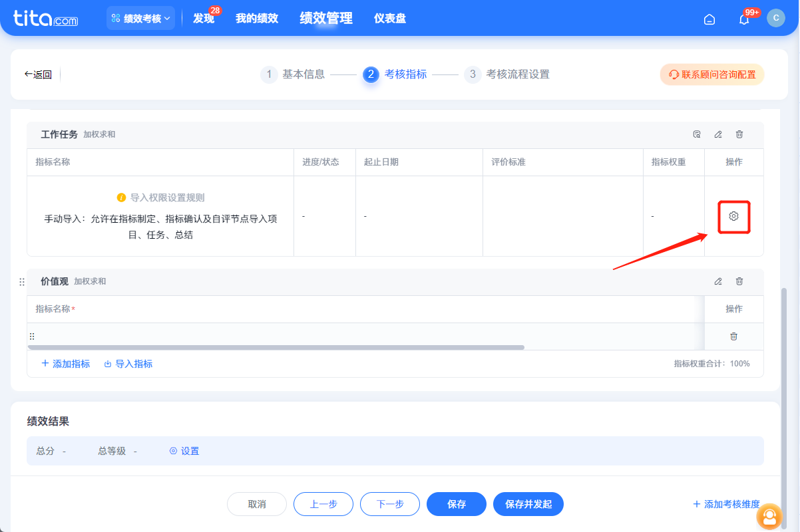800x532 pixels.
Task: Open the 绩效考核 module switcher dropdown
Action: [140, 18]
